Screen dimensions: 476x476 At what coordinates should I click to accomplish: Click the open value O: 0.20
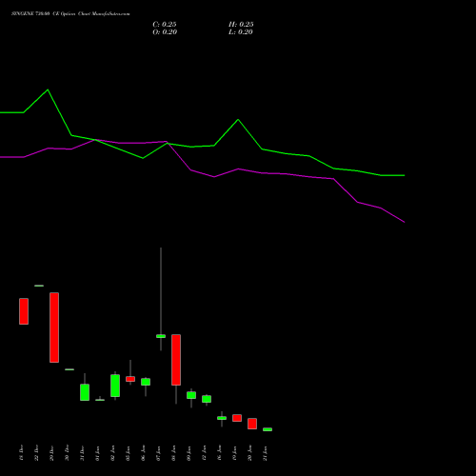click(x=165, y=32)
